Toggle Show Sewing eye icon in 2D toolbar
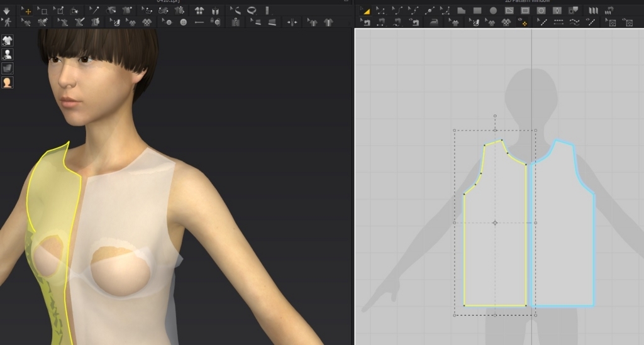The image size is (644, 345). pyautogui.click(x=414, y=22)
